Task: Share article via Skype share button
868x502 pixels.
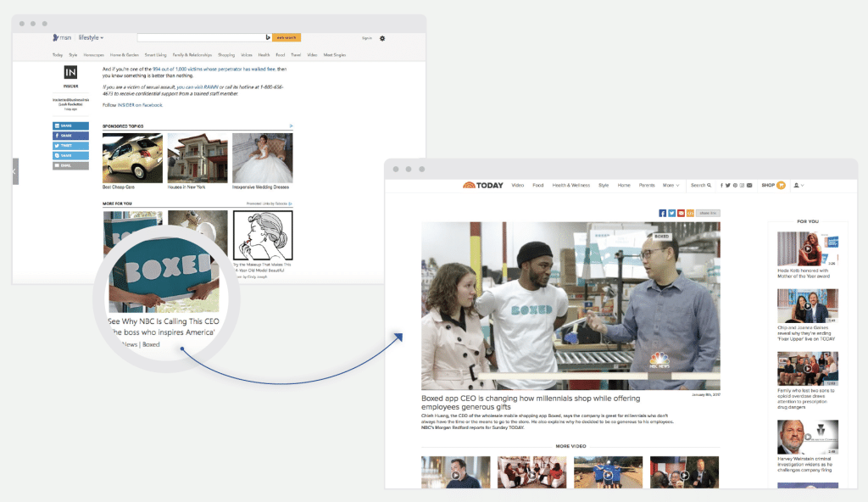Action: (x=70, y=156)
